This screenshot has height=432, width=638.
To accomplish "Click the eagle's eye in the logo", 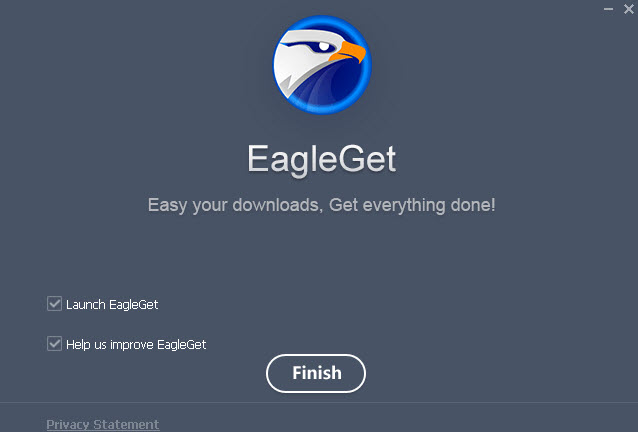I will 324,46.
